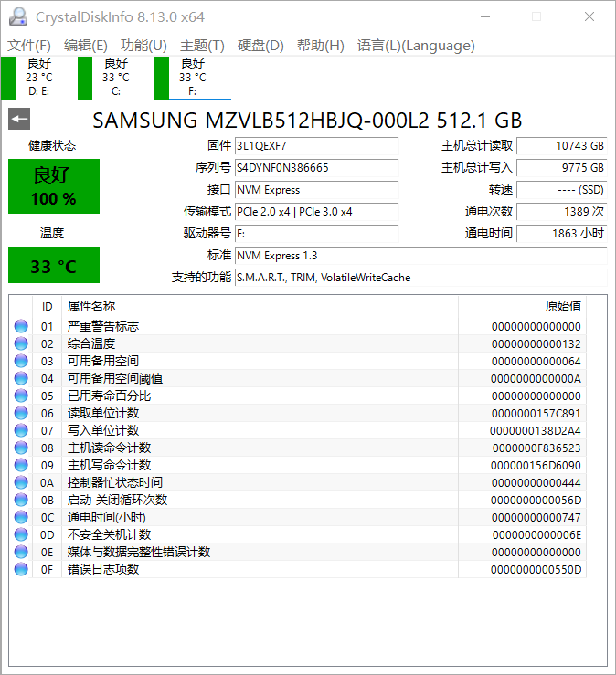Click raw value 0000000000132
Image resolution: width=616 pixels, height=675 pixels.
536,344
